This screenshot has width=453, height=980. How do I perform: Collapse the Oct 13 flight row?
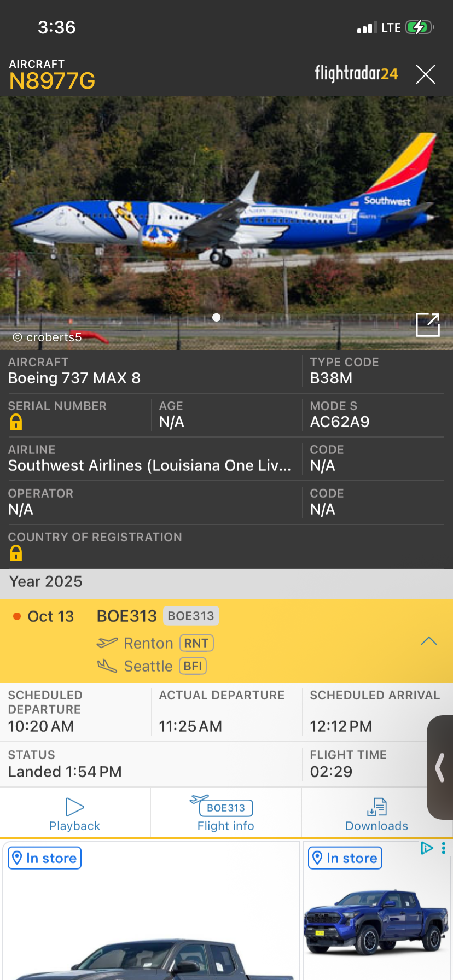(x=428, y=641)
